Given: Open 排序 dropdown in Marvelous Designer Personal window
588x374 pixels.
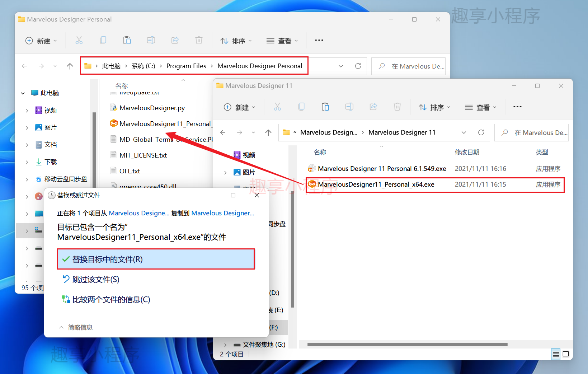Looking at the screenshot, I should pos(236,41).
